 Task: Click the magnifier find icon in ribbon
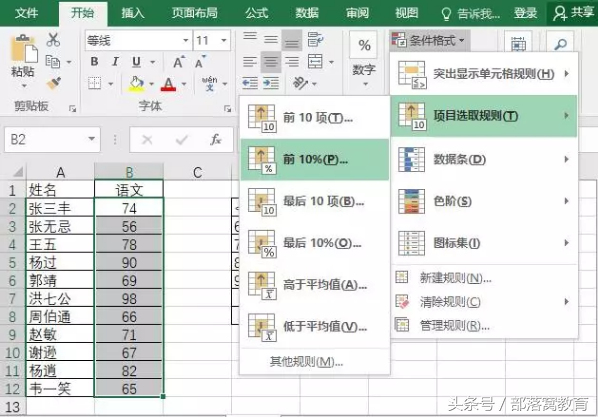pos(559,44)
